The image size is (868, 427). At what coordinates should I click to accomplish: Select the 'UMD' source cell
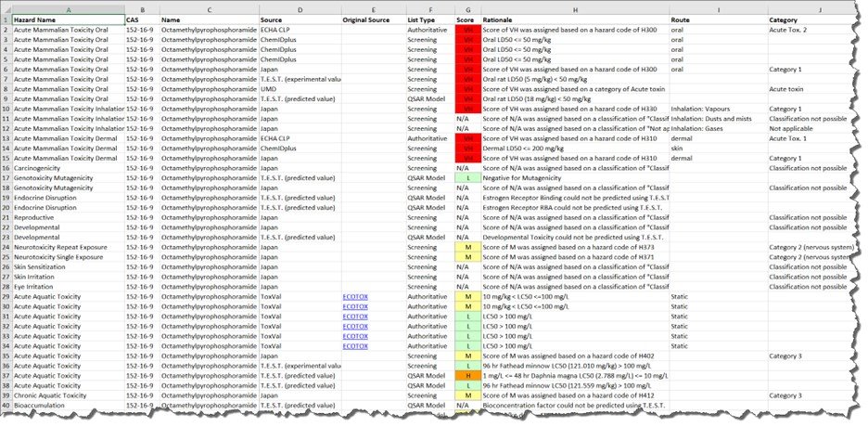300,89
